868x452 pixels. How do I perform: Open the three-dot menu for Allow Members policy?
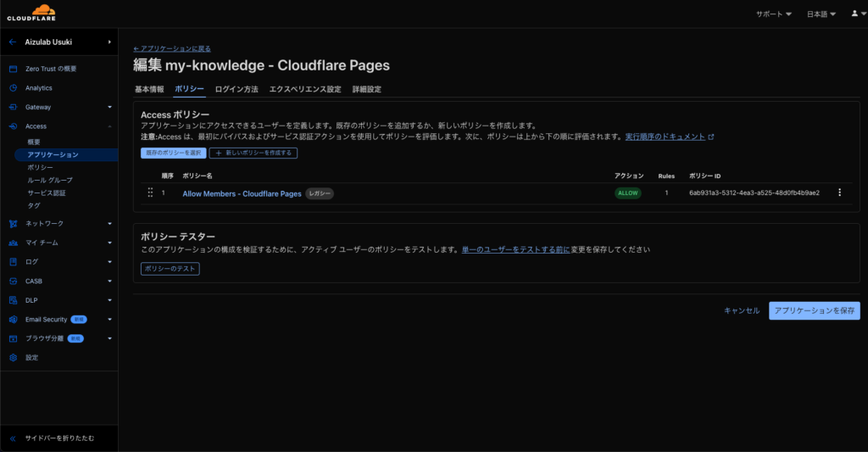tap(839, 193)
